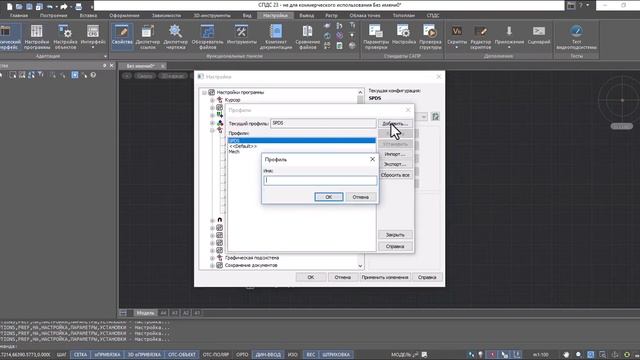Image resolution: width=640 pixels, height=360 pixels.
Task: Collapse the Настройки программы root node
Action: coord(204,93)
